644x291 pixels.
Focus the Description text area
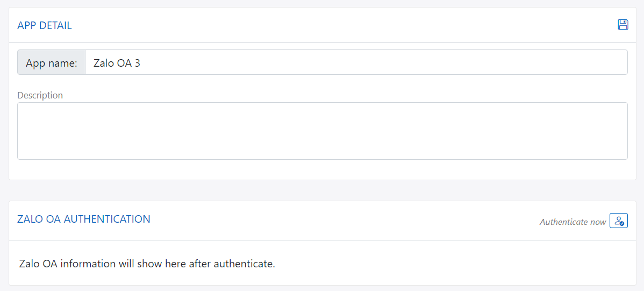point(322,131)
